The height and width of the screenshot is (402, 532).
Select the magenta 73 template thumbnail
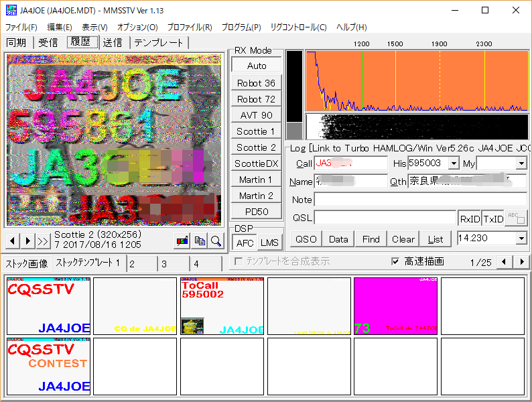[x=395, y=306]
